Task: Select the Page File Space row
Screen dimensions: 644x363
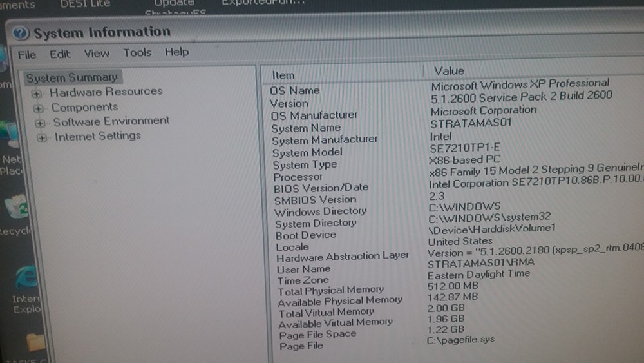Action: tap(317, 335)
